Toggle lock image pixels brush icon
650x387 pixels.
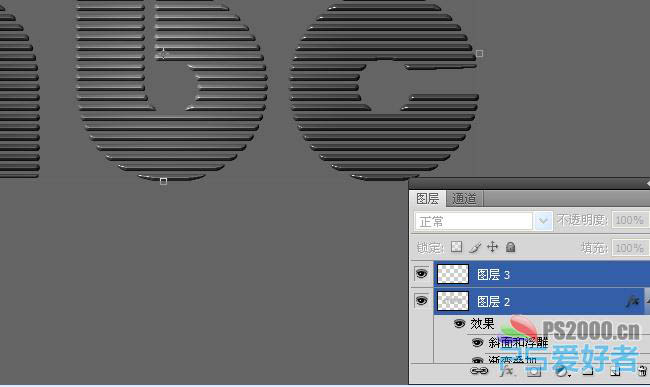point(475,247)
